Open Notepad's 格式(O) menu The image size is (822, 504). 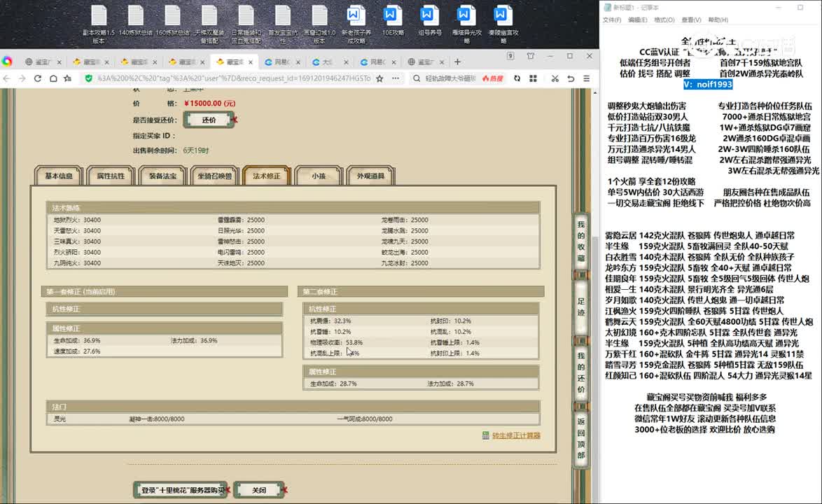point(664,20)
